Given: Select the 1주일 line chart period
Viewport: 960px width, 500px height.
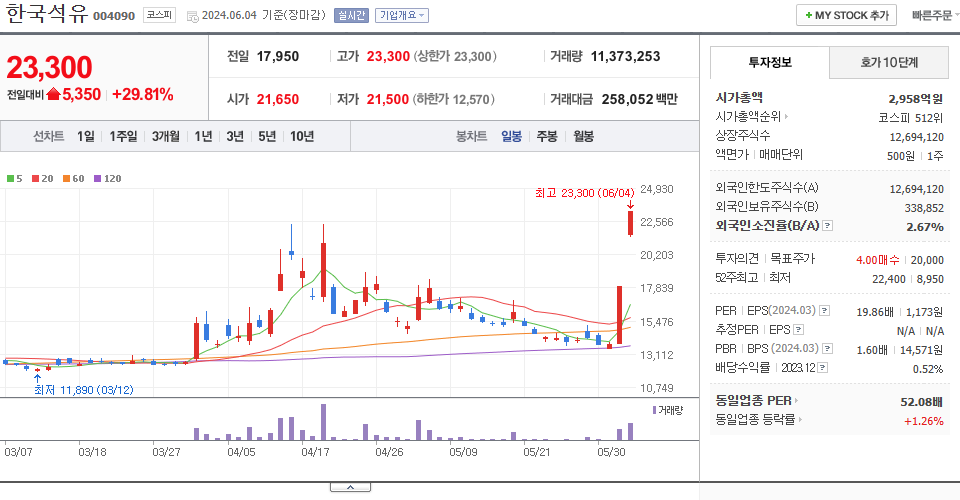Looking at the screenshot, I should [123, 136].
